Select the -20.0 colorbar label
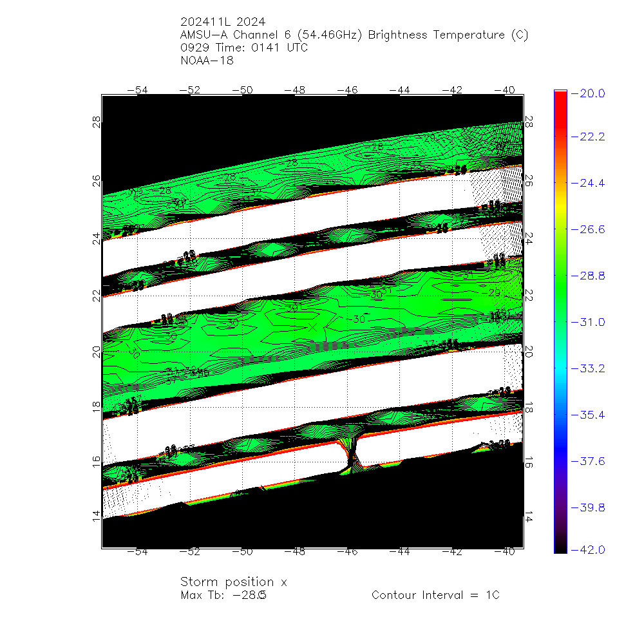 coord(591,94)
